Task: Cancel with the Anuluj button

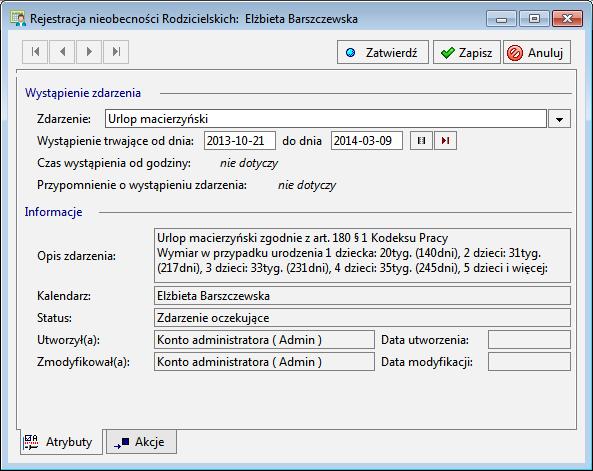Action: tap(537, 52)
